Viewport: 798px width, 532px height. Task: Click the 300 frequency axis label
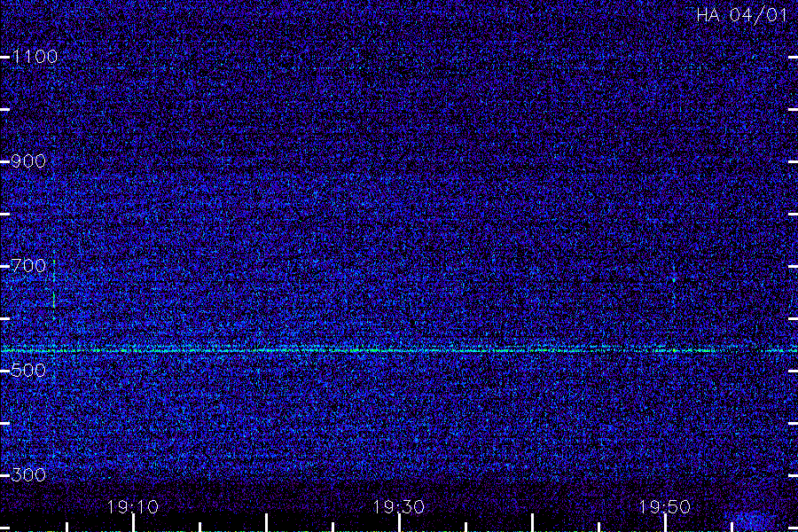tap(28, 475)
